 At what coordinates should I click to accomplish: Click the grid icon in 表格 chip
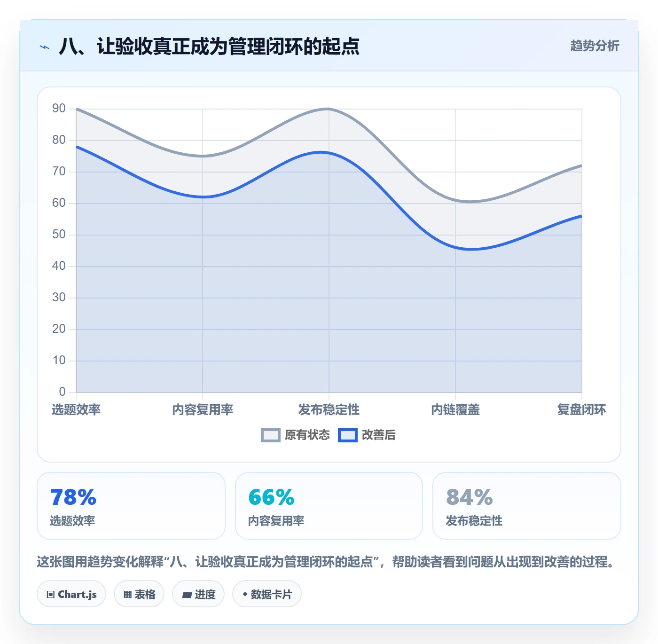pos(127,595)
